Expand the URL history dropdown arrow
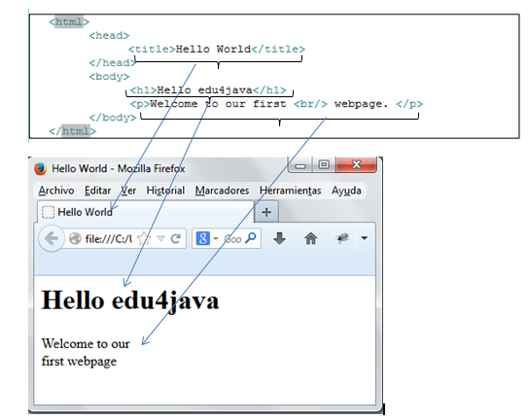Screen dimensions: 528x420 point(160,239)
